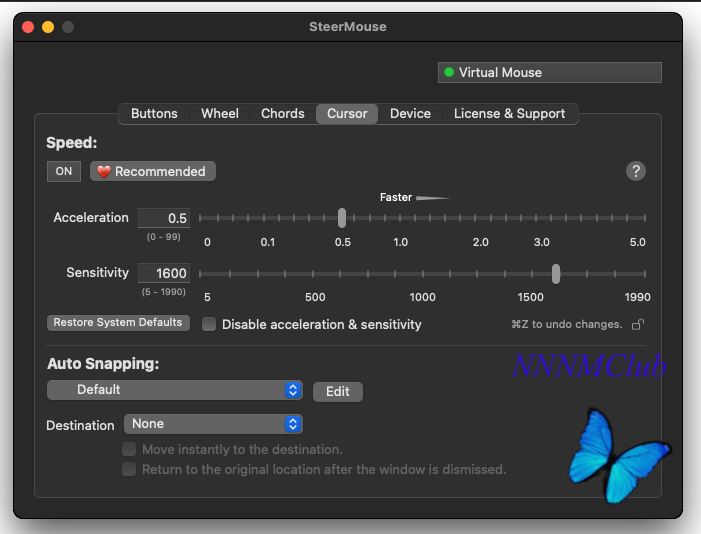Check Disable acceleration & sensitivity

click(x=209, y=324)
